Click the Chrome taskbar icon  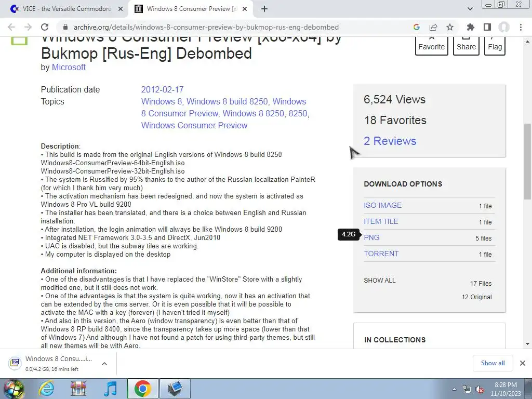click(x=142, y=389)
